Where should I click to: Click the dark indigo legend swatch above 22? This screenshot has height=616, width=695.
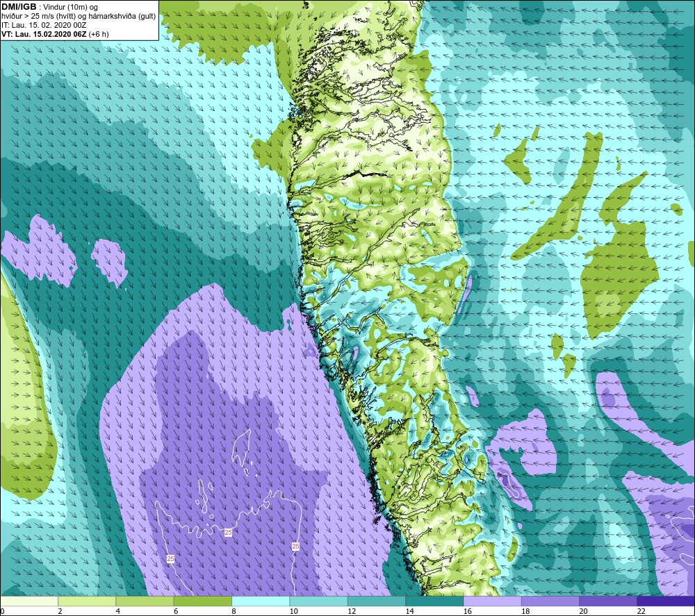(666, 601)
